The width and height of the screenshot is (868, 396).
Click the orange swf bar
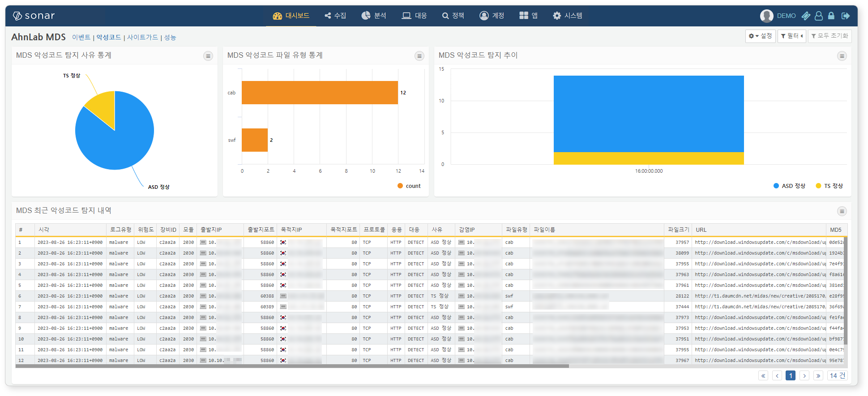[x=255, y=140]
